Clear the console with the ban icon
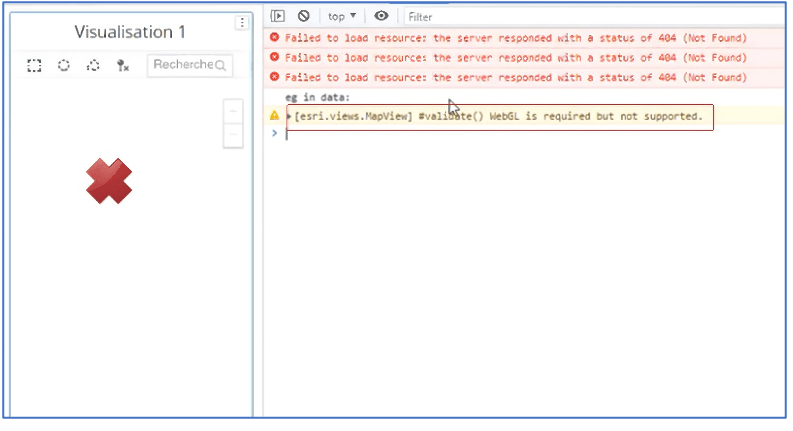The width and height of the screenshot is (793, 431). coord(303,16)
